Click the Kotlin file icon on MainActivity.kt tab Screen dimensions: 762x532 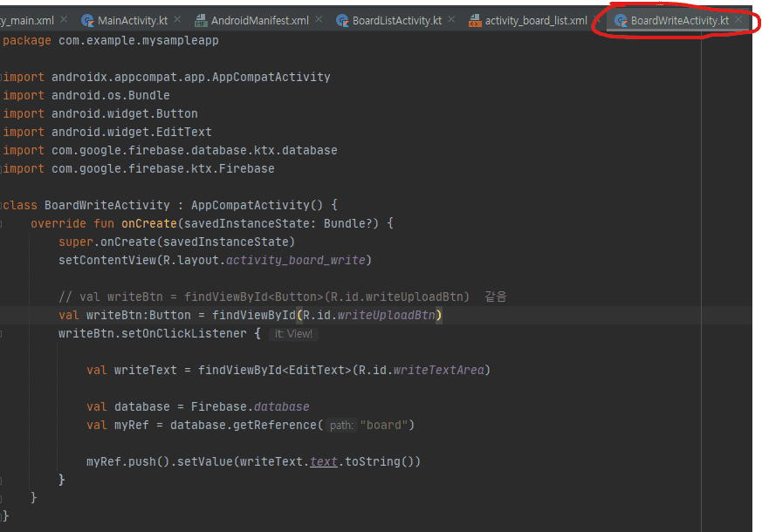point(87,20)
